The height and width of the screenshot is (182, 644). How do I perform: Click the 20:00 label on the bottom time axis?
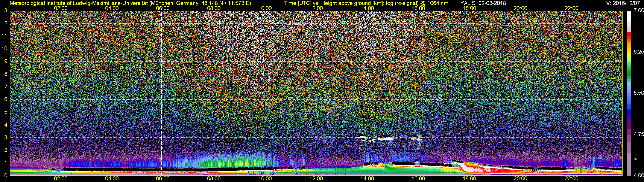(520, 179)
